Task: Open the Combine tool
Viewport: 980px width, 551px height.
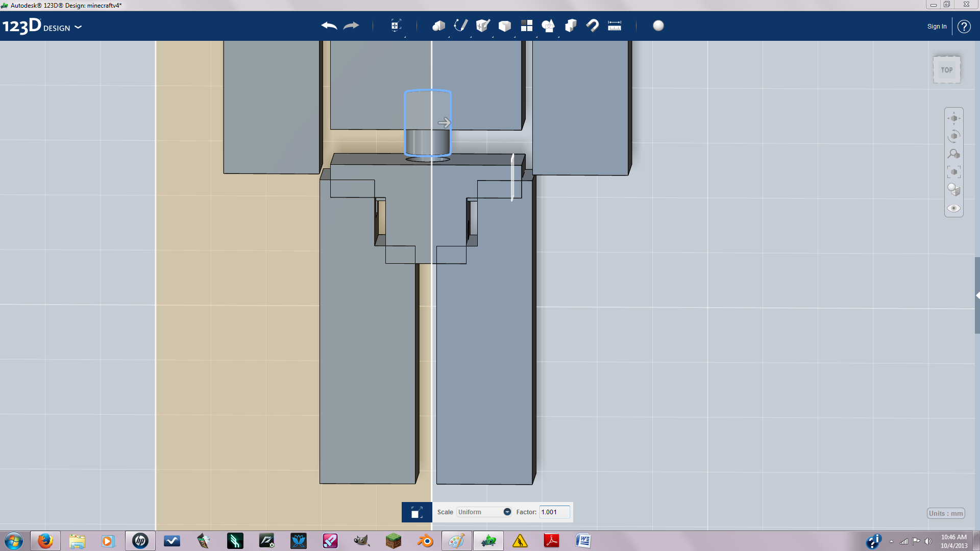Action: [x=571, y=26]
